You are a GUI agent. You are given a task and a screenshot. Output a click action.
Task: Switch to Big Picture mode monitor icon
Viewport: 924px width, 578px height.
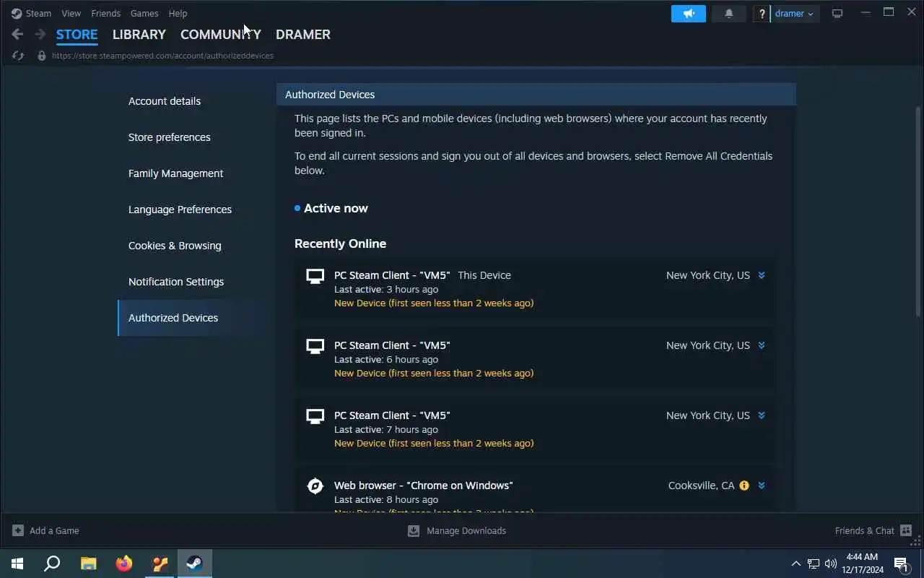tap(837, 14)
